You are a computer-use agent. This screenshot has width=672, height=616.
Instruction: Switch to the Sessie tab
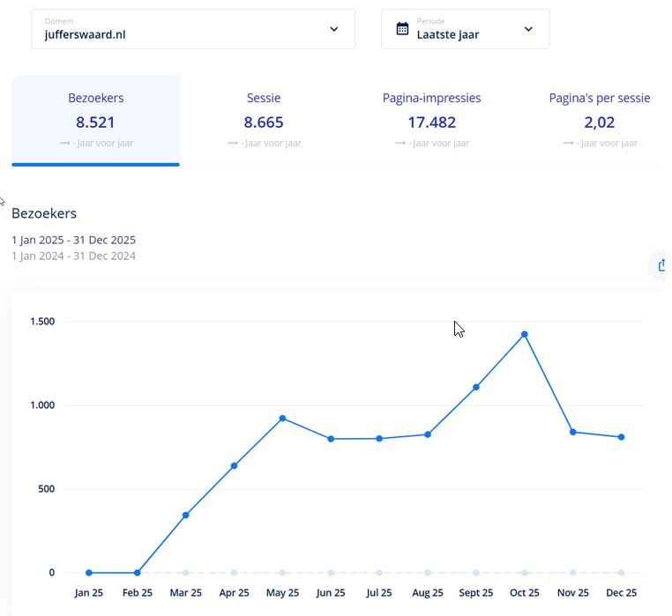point(264,120)
